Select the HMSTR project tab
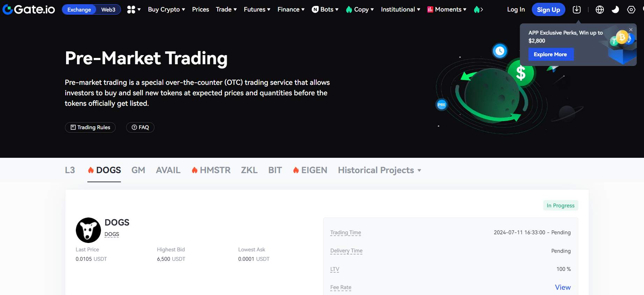 (x=211, y=170)
